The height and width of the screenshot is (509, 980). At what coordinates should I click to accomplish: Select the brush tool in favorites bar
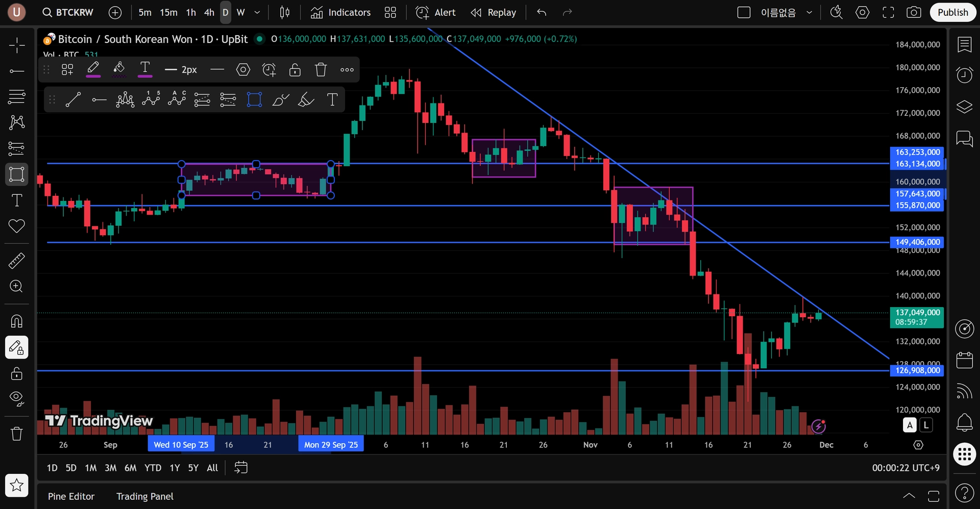[280, 100]
